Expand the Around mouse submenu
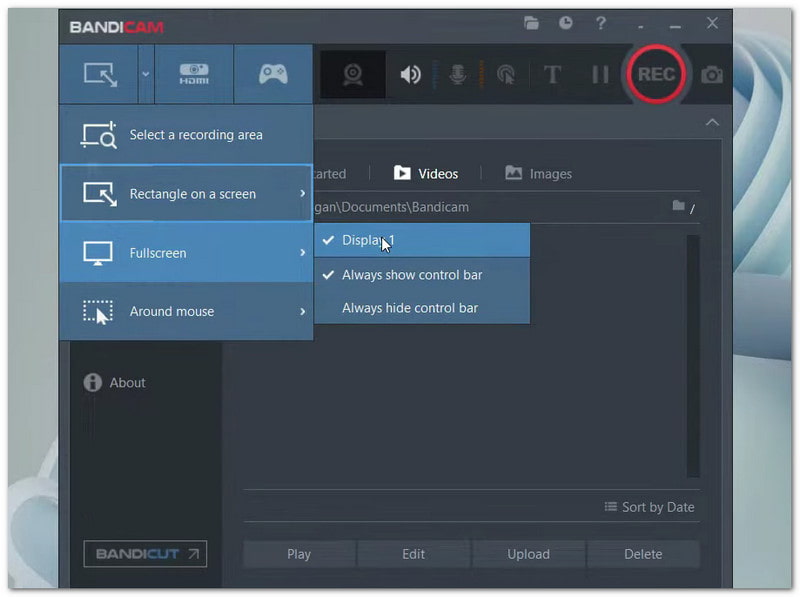The width and height of the screenshot is (800, 597). point(170,311)
